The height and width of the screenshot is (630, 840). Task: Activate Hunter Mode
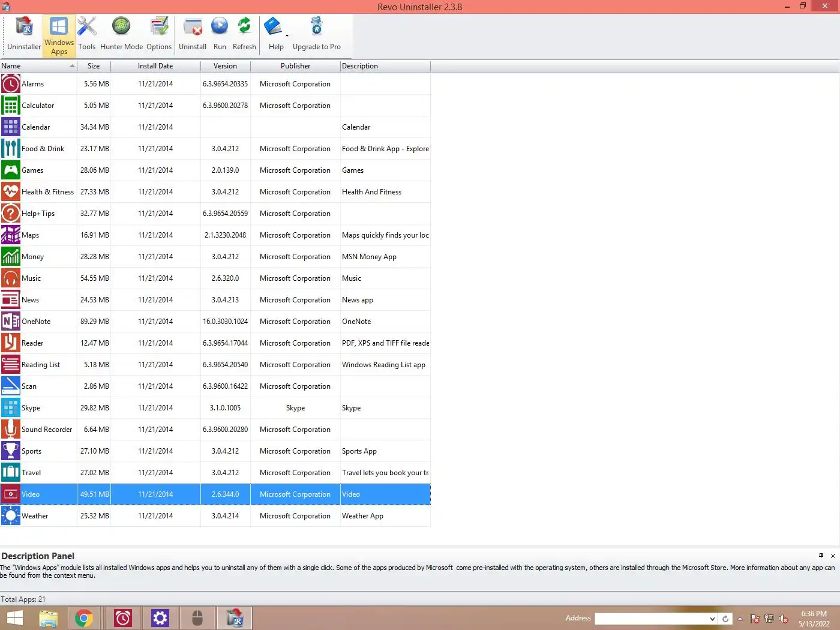point(121,35)
